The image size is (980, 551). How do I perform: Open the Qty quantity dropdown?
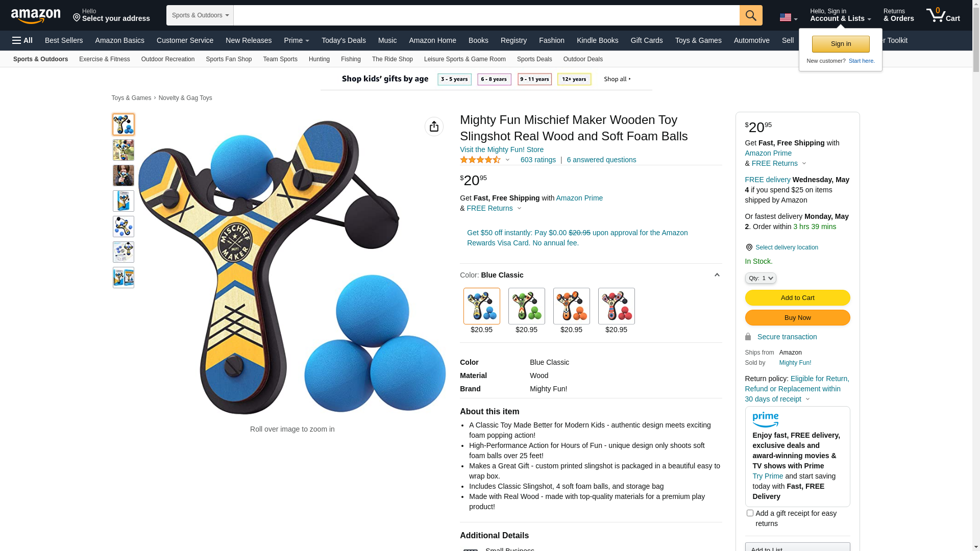761,278
